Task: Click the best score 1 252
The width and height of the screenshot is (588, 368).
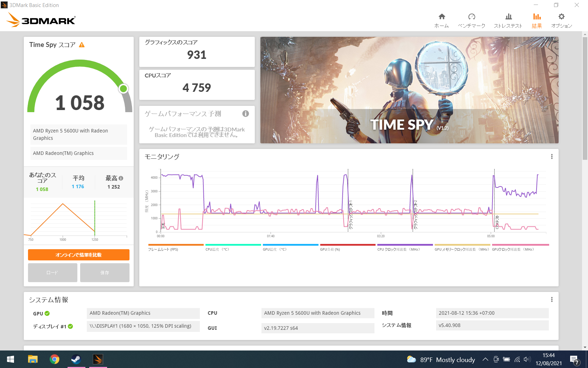Action: point(114,187)
